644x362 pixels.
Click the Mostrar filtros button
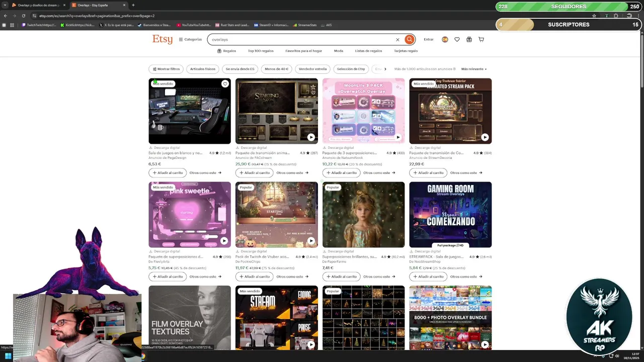(x=166, y=69)
